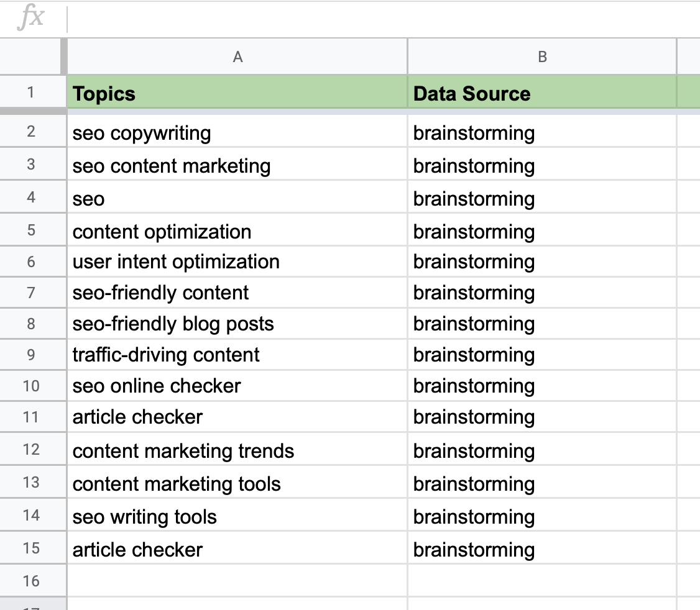Screen dimensions: 700x610
Task: Select the Data Source header cell
Action: click(542, 93)
